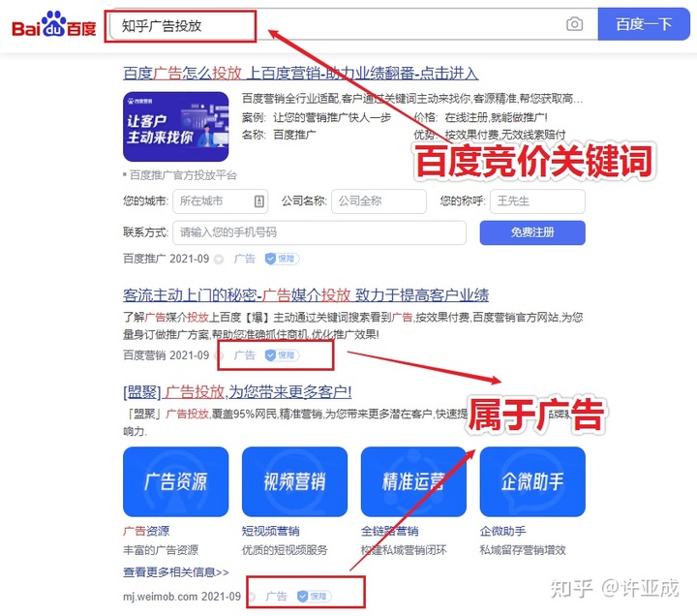Click the 广告资源 blue tile
Viewport: 697px width, 616px height.
pos(175,481)
